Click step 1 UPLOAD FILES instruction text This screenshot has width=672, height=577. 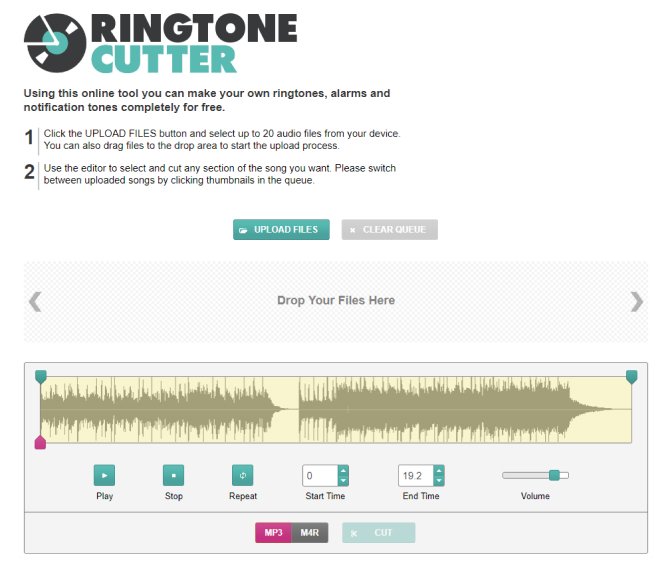click(222, 139)
